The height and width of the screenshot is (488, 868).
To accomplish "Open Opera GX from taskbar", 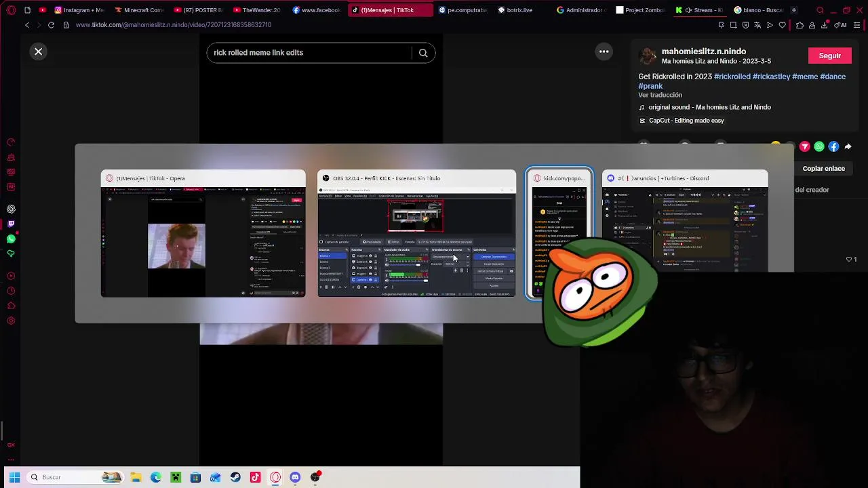I will pos(275,477).
